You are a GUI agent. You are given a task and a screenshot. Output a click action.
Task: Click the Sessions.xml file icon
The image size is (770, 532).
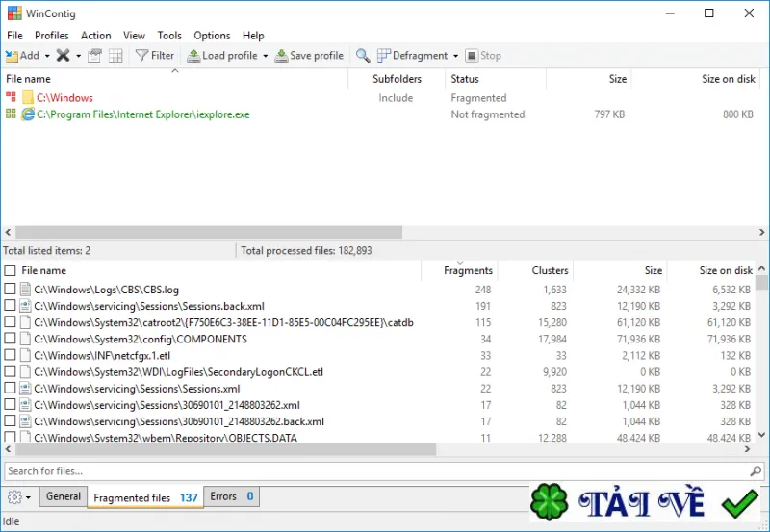pos(25,389)
